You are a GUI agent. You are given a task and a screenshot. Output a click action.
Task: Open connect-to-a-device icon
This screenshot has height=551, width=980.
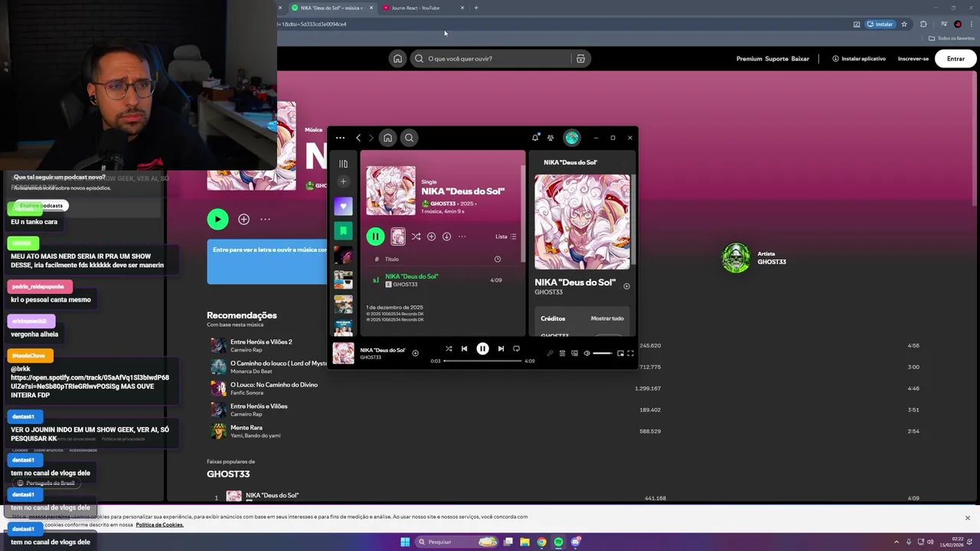(574, 353)
